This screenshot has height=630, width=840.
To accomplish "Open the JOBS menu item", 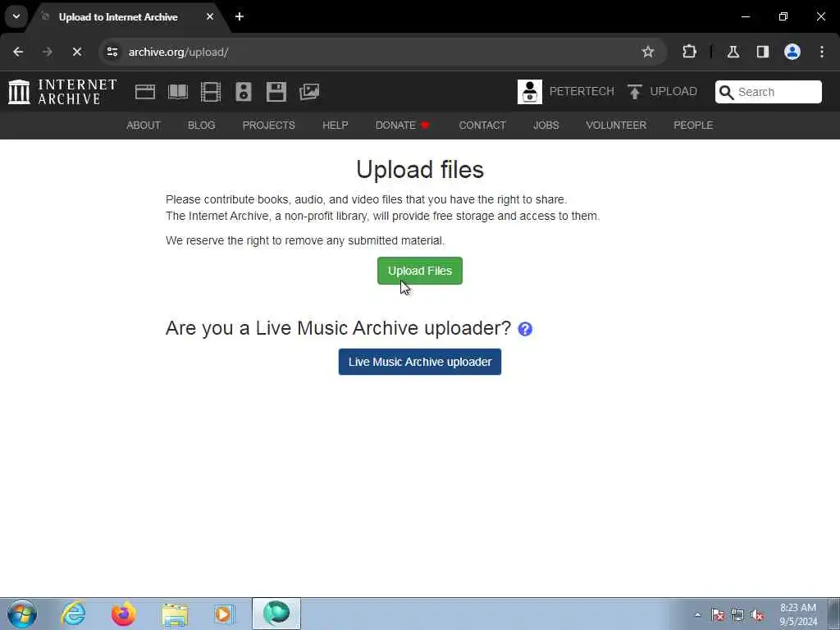I will (x=546, y=126).
